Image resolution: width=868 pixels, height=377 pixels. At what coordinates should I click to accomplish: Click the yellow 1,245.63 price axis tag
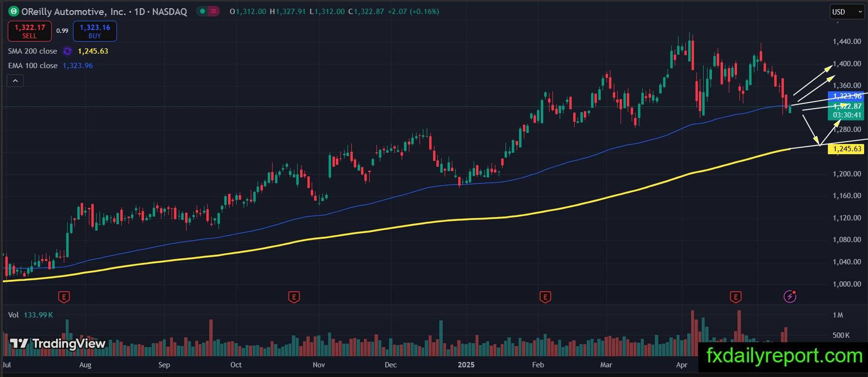(846, 149)
